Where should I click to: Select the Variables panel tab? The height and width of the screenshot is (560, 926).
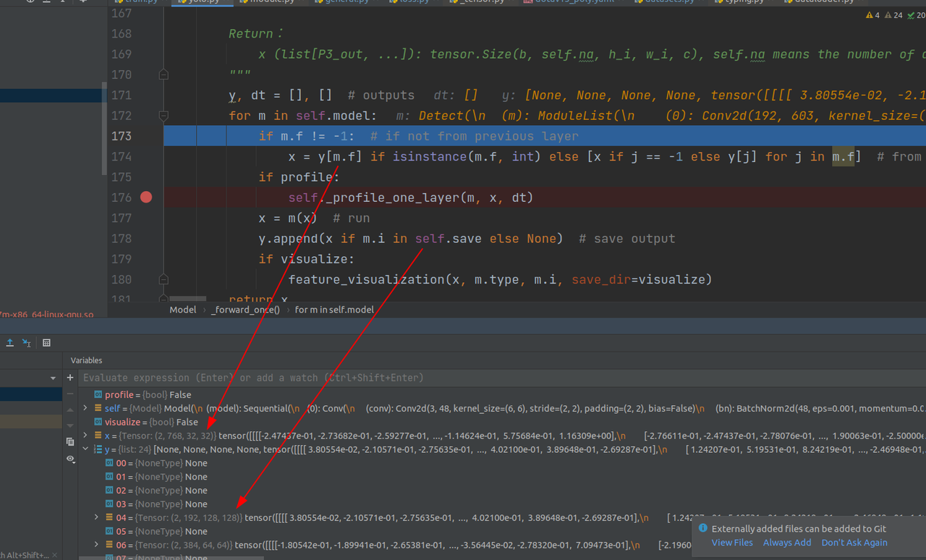click(86, 360)
